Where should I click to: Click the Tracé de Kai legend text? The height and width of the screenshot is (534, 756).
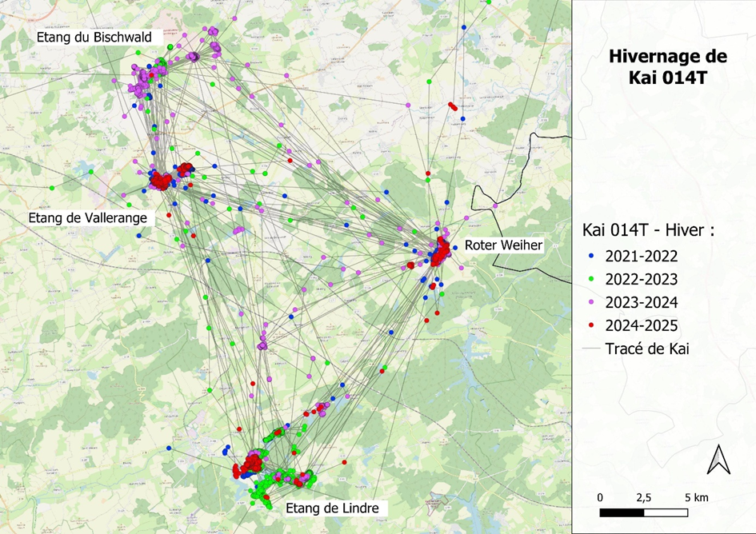[648, 349]
